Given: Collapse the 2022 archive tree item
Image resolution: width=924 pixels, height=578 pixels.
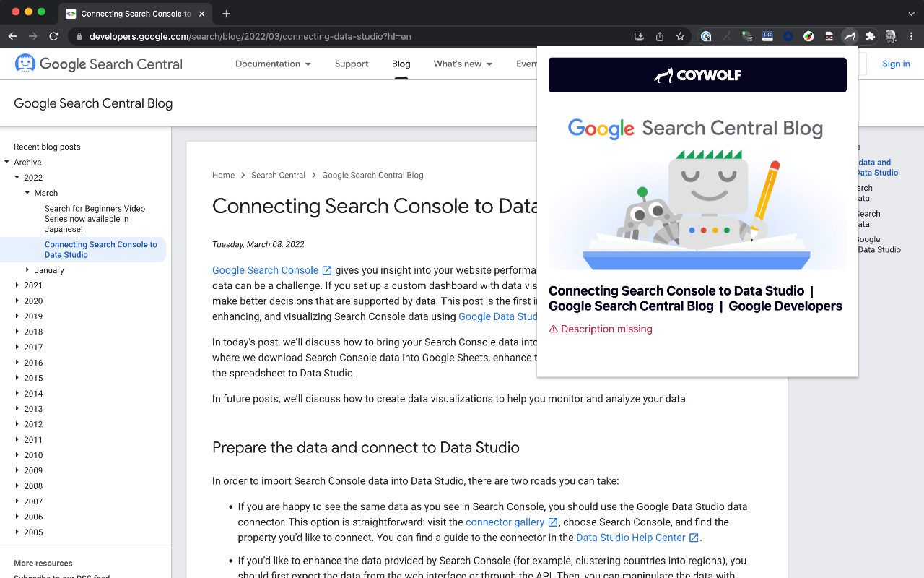Looking at the screenshot, I should coord(17,178).
